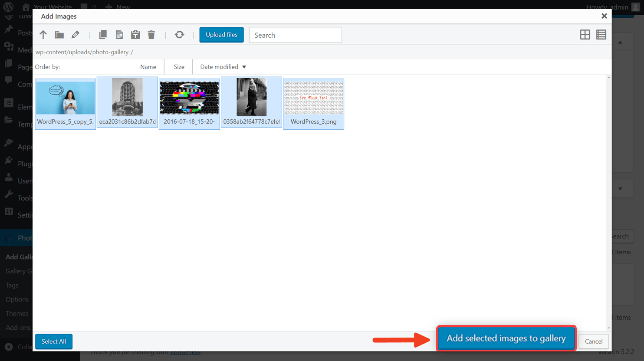Click the copy files icon
Screen dimensions: 644x361
[103, 35]
